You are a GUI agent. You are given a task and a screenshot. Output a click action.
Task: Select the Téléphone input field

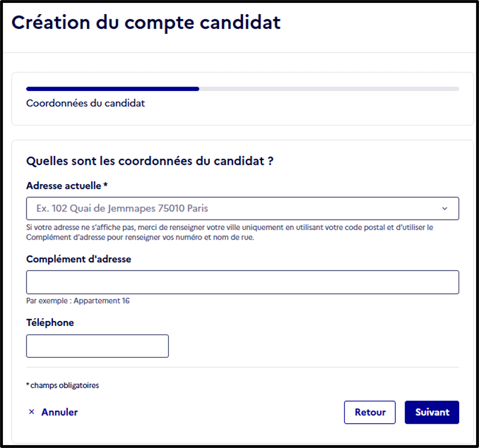click(98, 346)
